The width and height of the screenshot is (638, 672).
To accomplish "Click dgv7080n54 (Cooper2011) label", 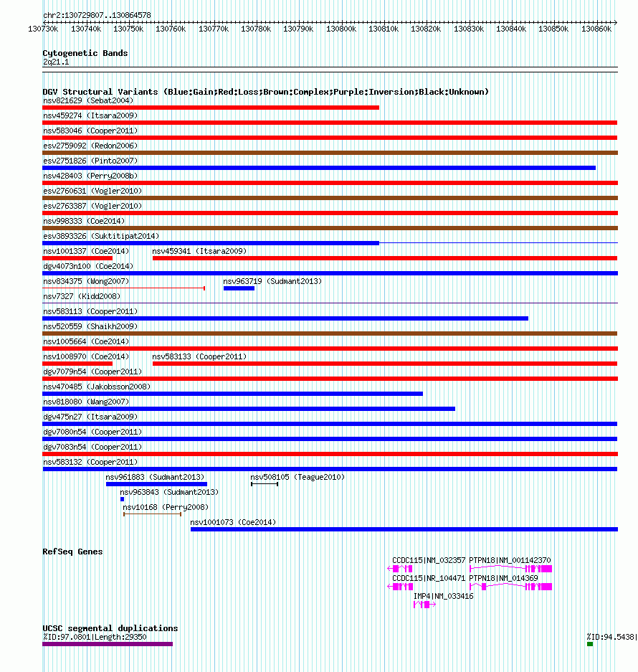I will tap(92, 432).
